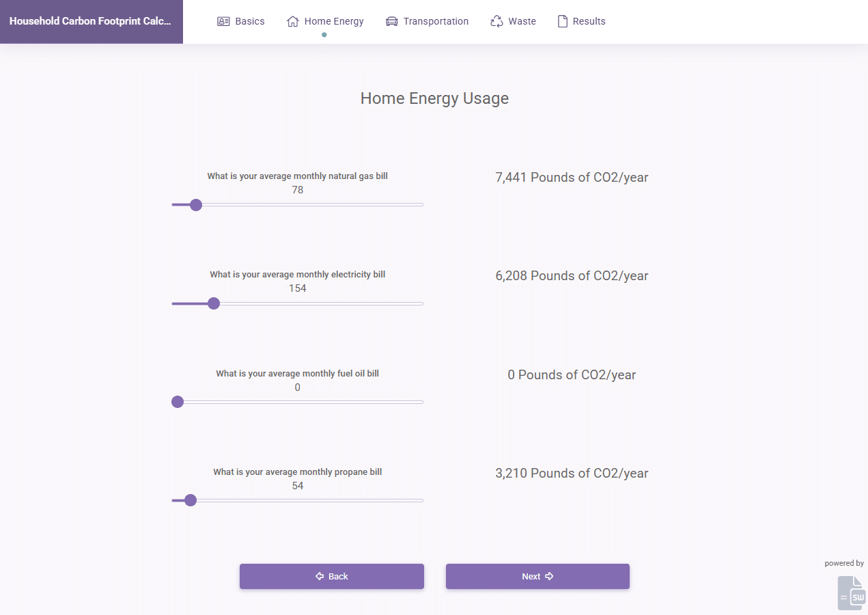Select the Basics ID card icon
The image size is (868, 615).
223,20
